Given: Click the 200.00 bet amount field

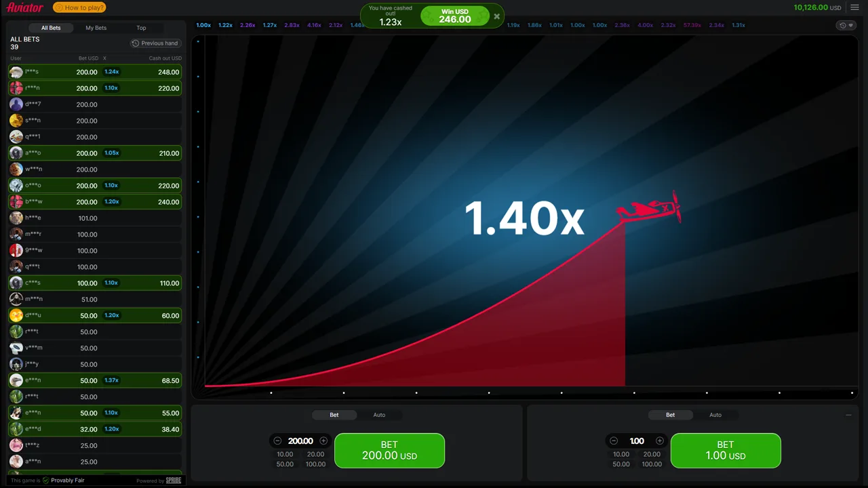Looking at the screenshot, I should pos(300,441).
